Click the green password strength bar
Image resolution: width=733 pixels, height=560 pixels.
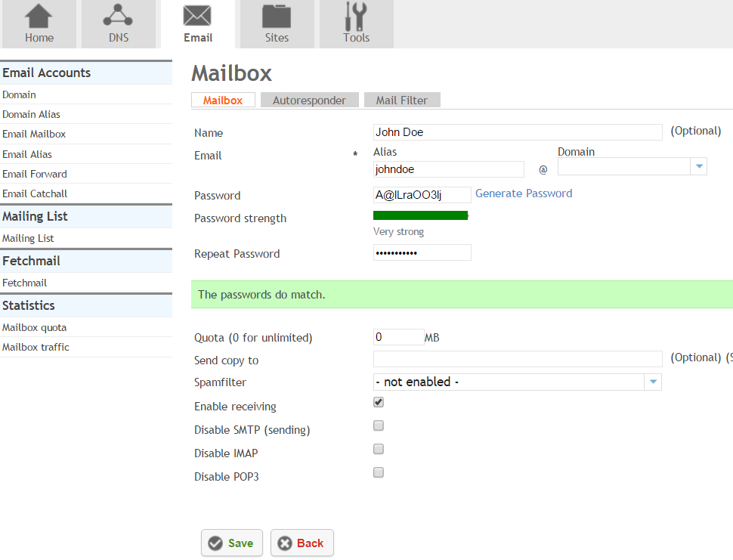(x=420, y=215)
